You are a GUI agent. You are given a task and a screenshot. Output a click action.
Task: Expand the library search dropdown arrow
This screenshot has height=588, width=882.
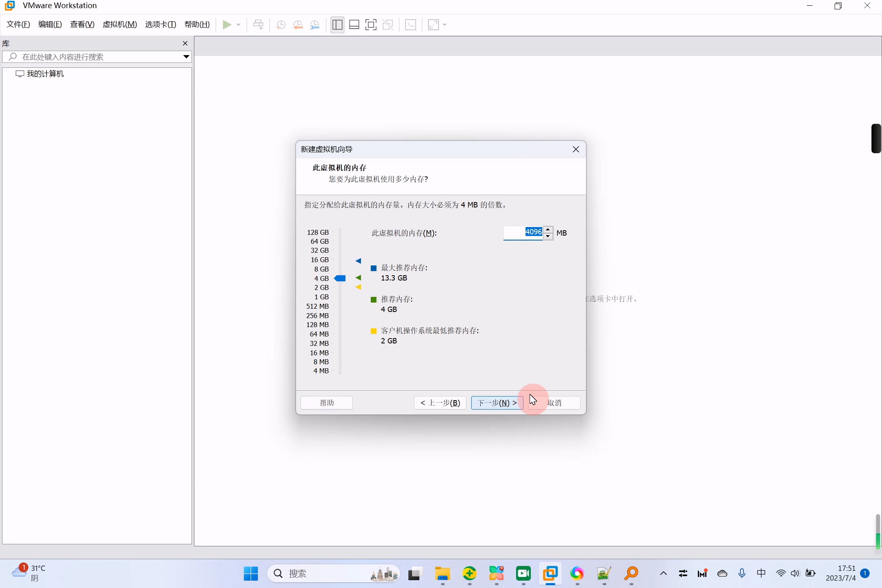point(186,57)
